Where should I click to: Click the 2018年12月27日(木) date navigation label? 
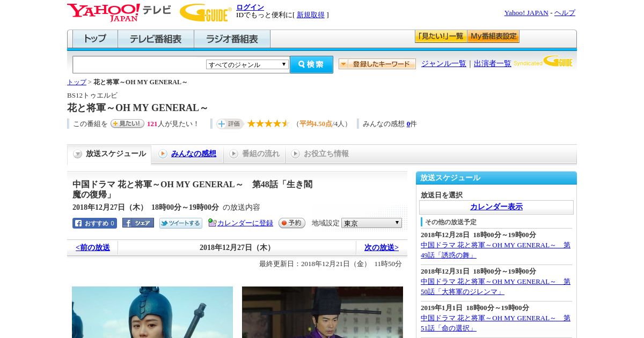click(237, 248)
